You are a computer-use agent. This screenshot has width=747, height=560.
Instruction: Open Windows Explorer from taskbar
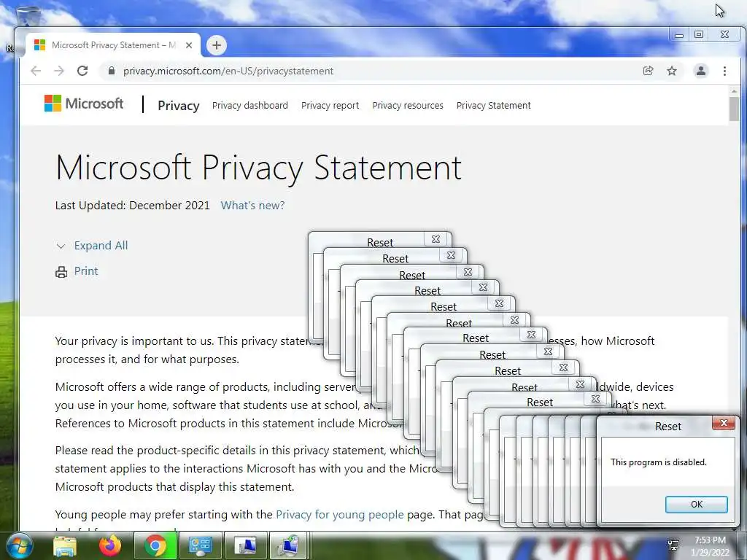[65, 545]
